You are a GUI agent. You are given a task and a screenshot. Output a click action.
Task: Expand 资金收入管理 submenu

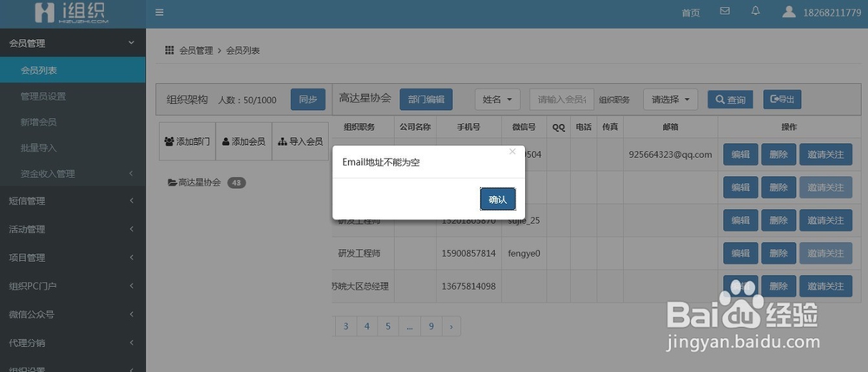(73, 173)
